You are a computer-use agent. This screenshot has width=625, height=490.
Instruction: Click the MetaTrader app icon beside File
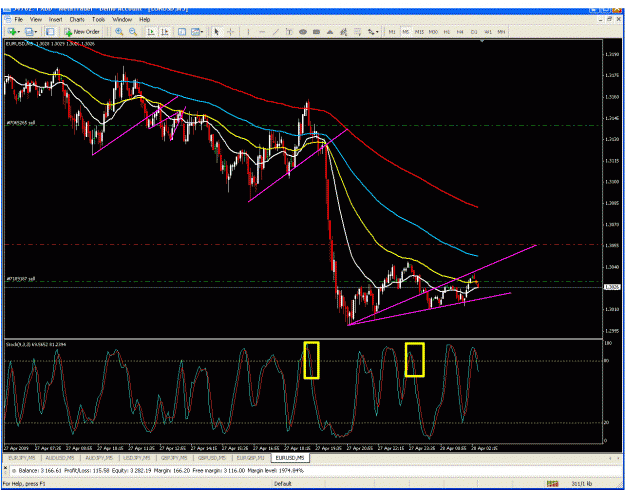tap(8, 19)
